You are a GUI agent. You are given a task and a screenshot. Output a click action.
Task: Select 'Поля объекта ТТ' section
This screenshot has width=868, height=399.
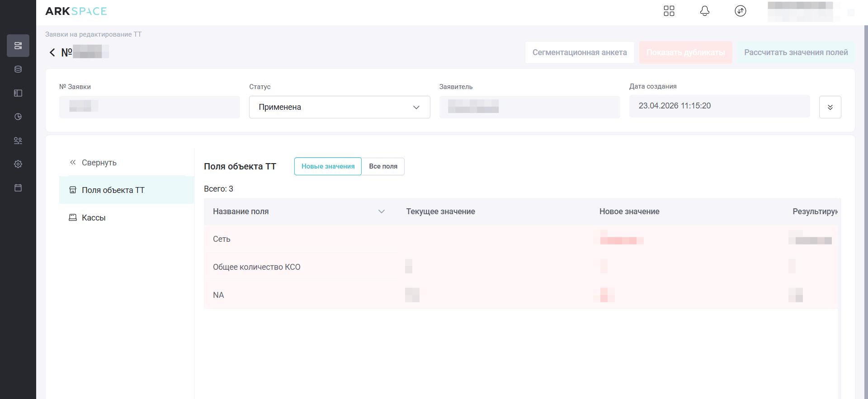click(x=113, y=190)
